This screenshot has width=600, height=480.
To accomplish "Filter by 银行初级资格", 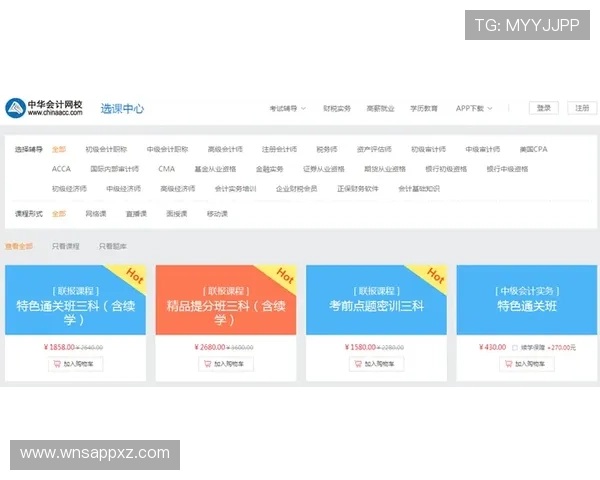I will pos(446,169).
